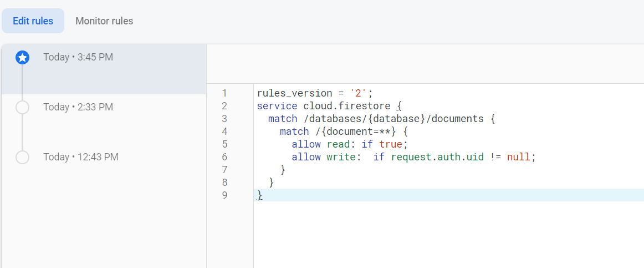The width and height of the screenshot is (644, 268).
Task: Select the 12:43 PM history circle marker
Action: pyautogui.click(x=22, y=157)
